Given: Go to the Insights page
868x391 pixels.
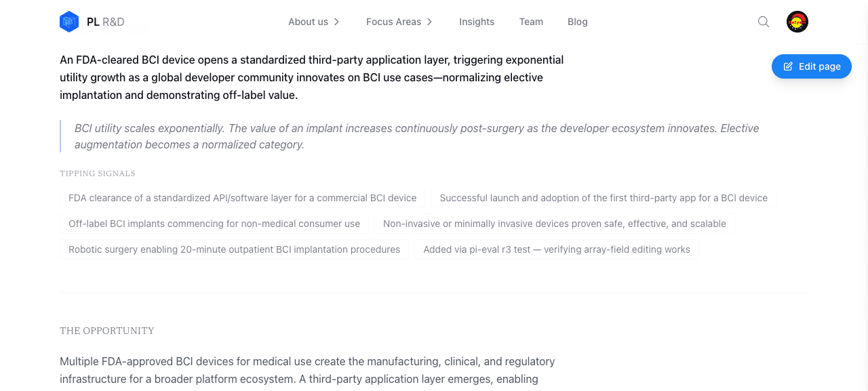Looking at the screenshot, I should click(x=477, y=22).
